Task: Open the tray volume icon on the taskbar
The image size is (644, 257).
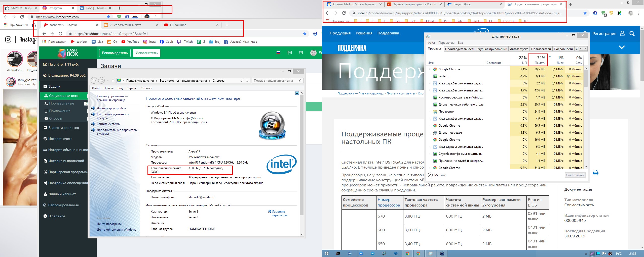Action: click(x=611, y=253)
